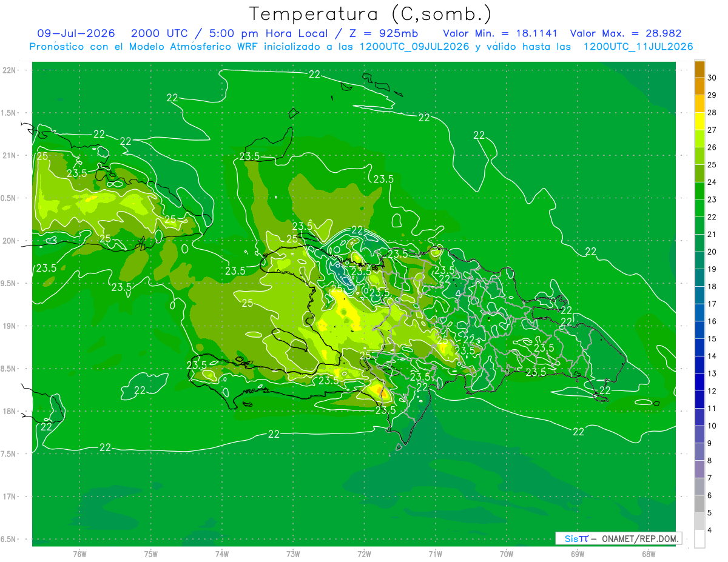
Task: Click the legend value "12" on color bar
Action: point(712,391)
